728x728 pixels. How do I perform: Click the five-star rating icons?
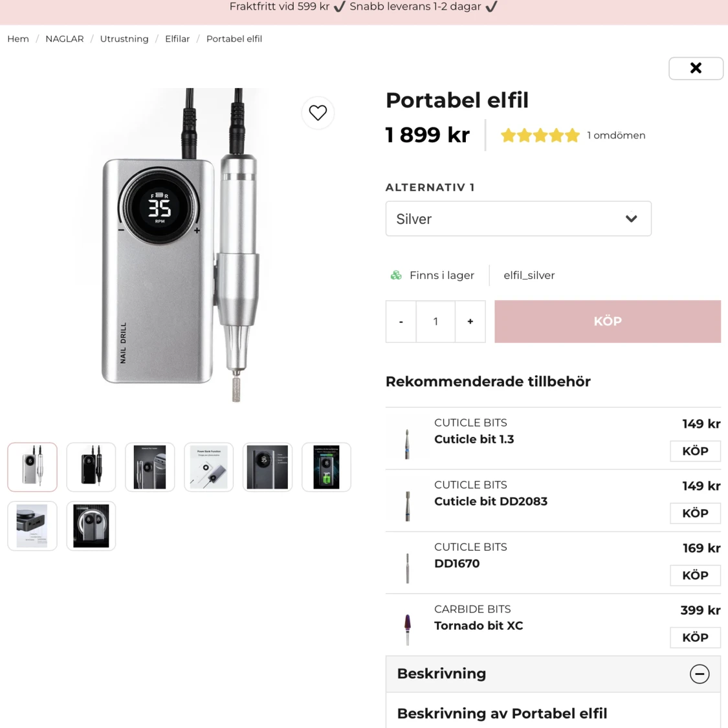pos(540,136)
